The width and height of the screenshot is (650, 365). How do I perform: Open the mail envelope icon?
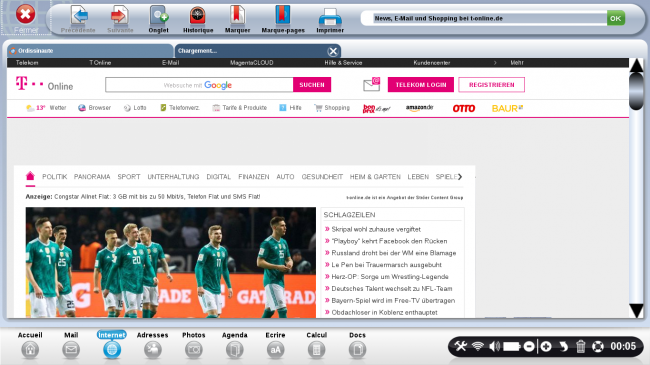click(x=371, y=84)
